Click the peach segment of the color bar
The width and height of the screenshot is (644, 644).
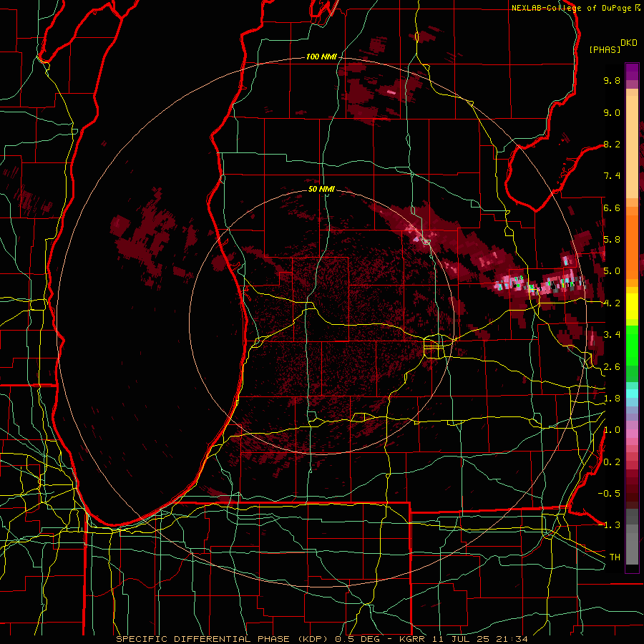(632, 148)
